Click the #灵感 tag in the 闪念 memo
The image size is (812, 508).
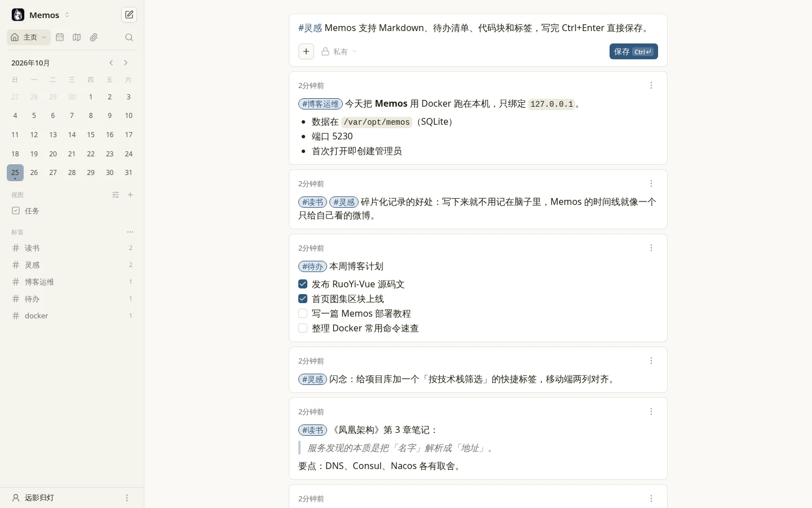tap(312, 379)
